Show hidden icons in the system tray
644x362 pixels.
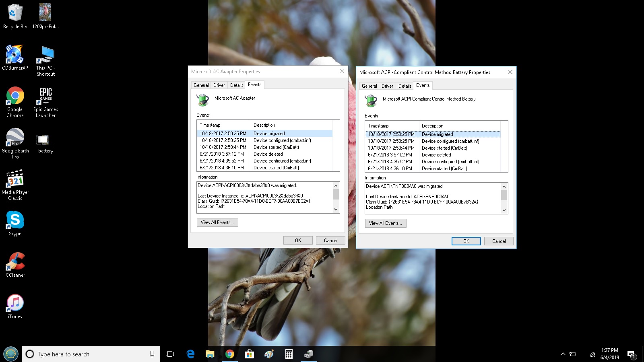tap(563, 354)
